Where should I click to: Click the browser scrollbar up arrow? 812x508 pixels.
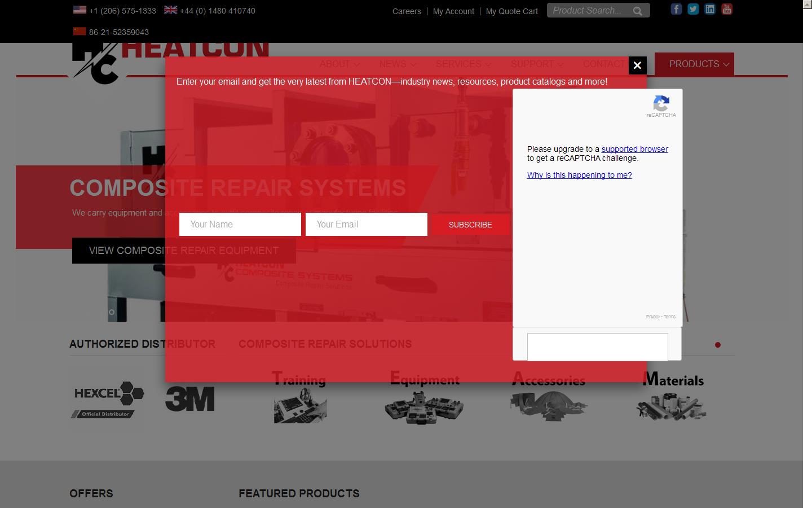tap(807, 5)
